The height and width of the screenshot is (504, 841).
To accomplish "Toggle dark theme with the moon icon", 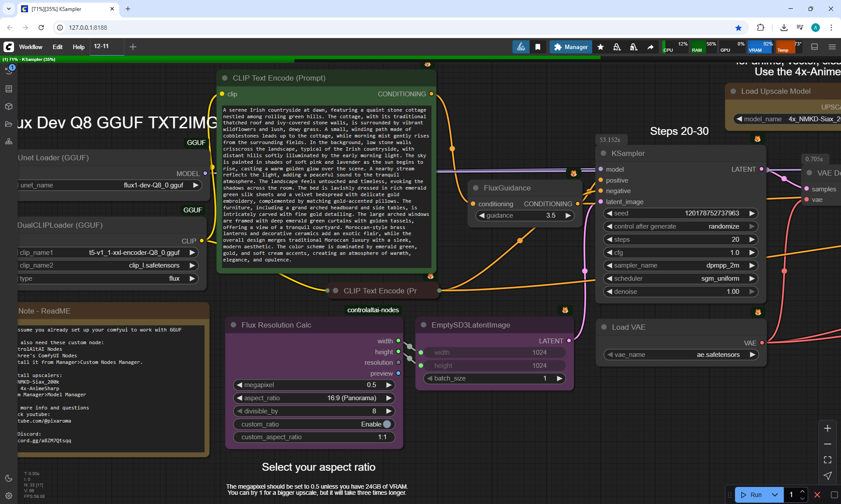I will (9, 478).
